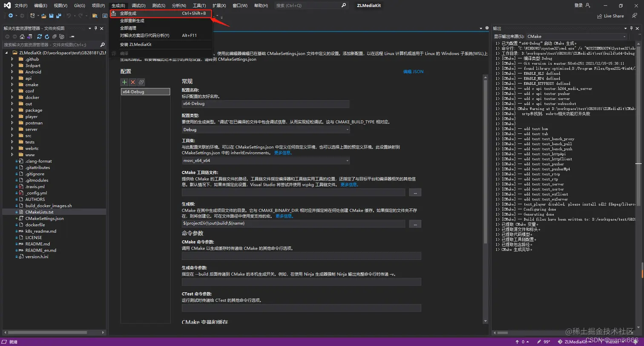644x346 pixels.
Task: Expand the .github folder
Action: pos(12,59)
